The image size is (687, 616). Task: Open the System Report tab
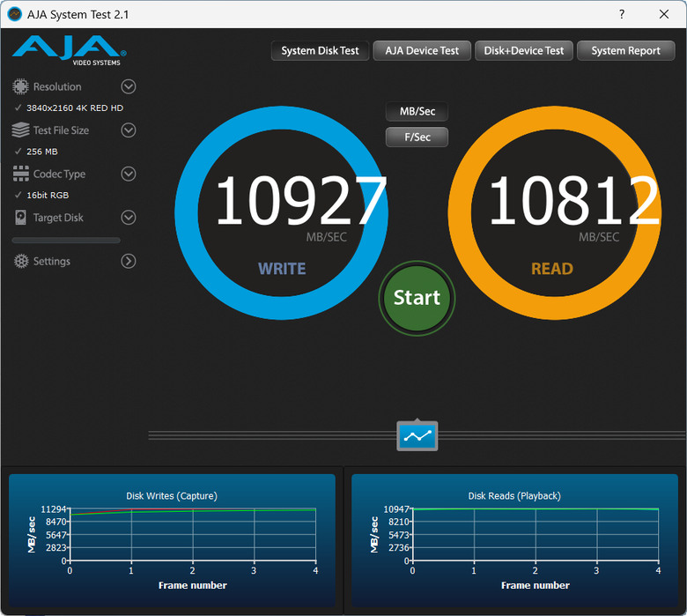tap(625, 51)
